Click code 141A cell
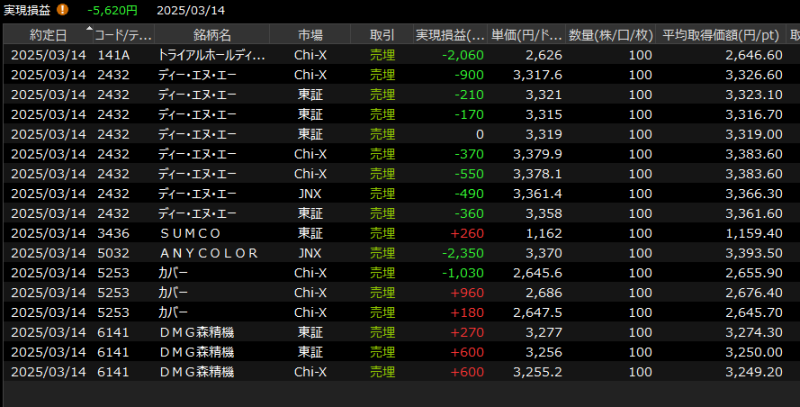Image resolution: width=800 pixels, height=407 pixels. (x=114, y=55)
